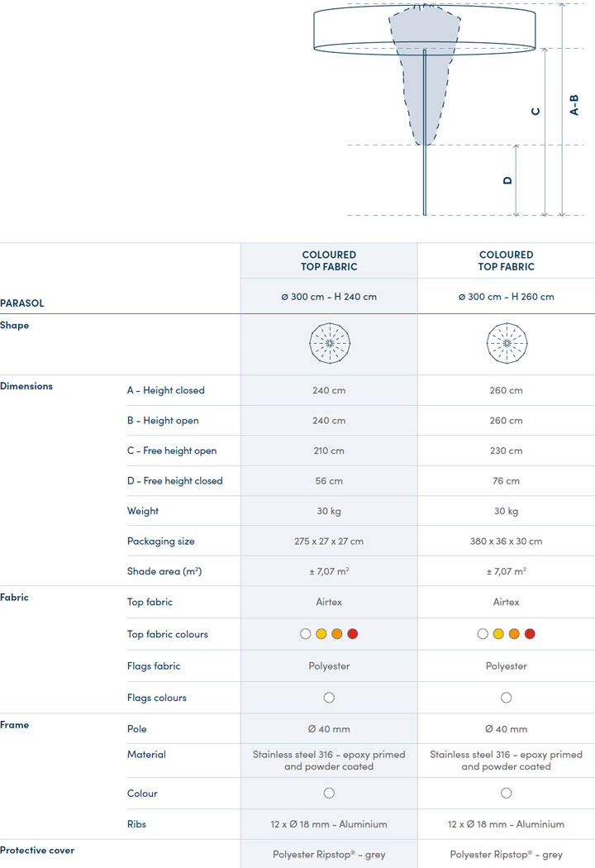595x868 pixels.
Task: Select the frame colour circle in H 240 column
Action: tap(329, 793)
